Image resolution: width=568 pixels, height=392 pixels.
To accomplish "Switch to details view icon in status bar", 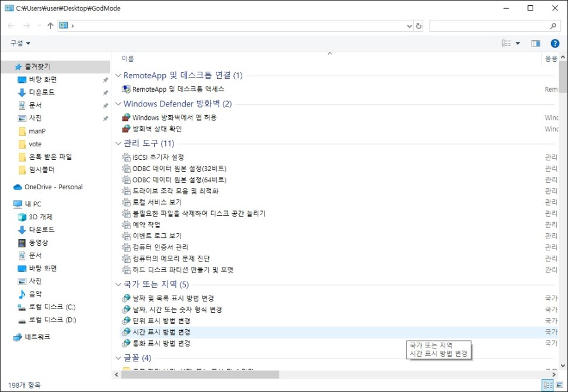I will point(548,385).
